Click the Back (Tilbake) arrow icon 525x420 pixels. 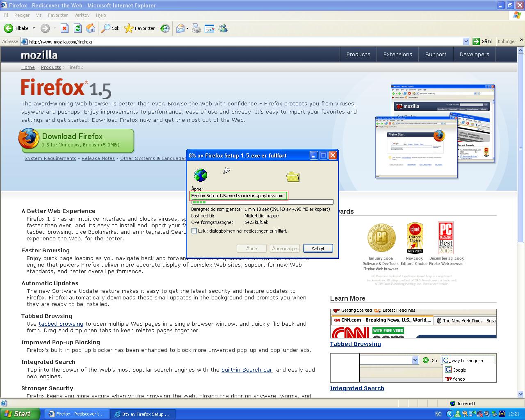click(8, 28)
